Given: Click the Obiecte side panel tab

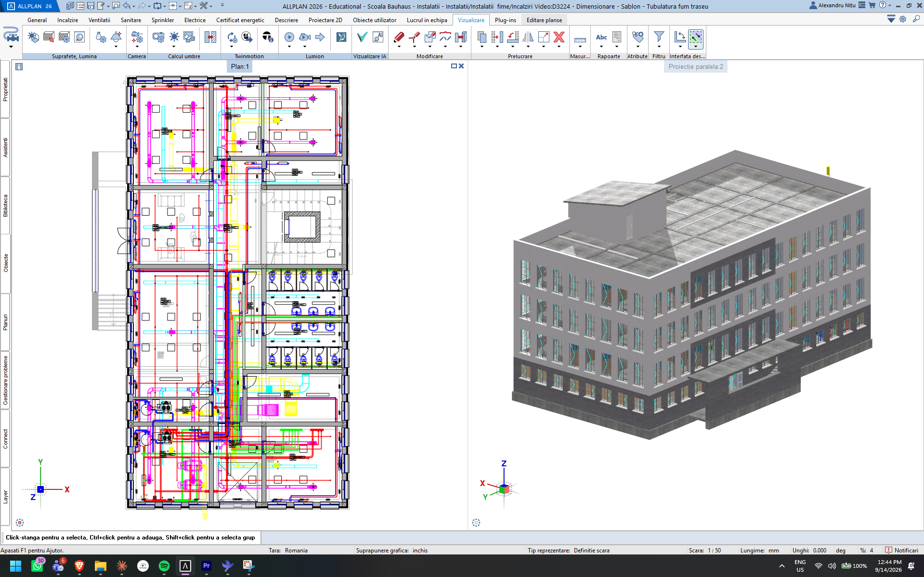Looking at the screenshot, I should [5, 263].
